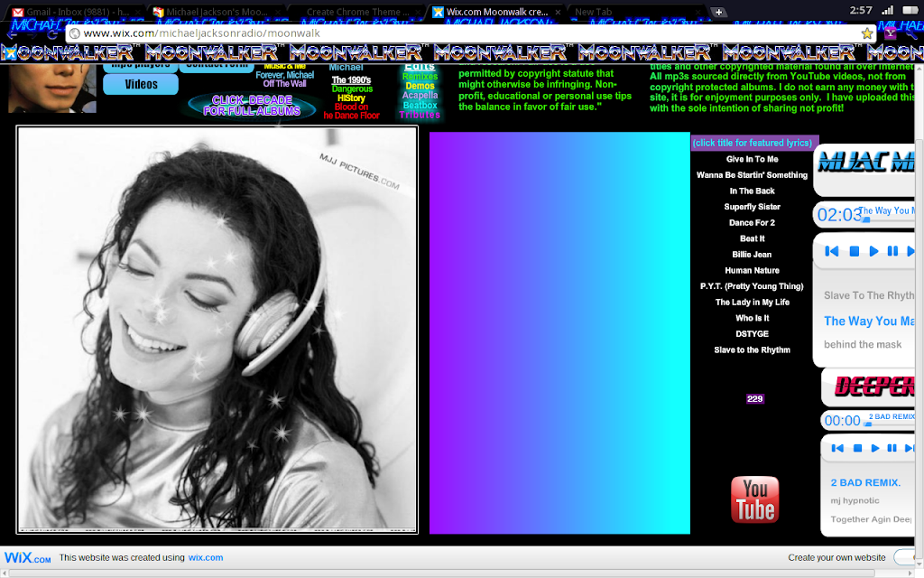Pause the upper MJAC player

click(x=892, y=251)
